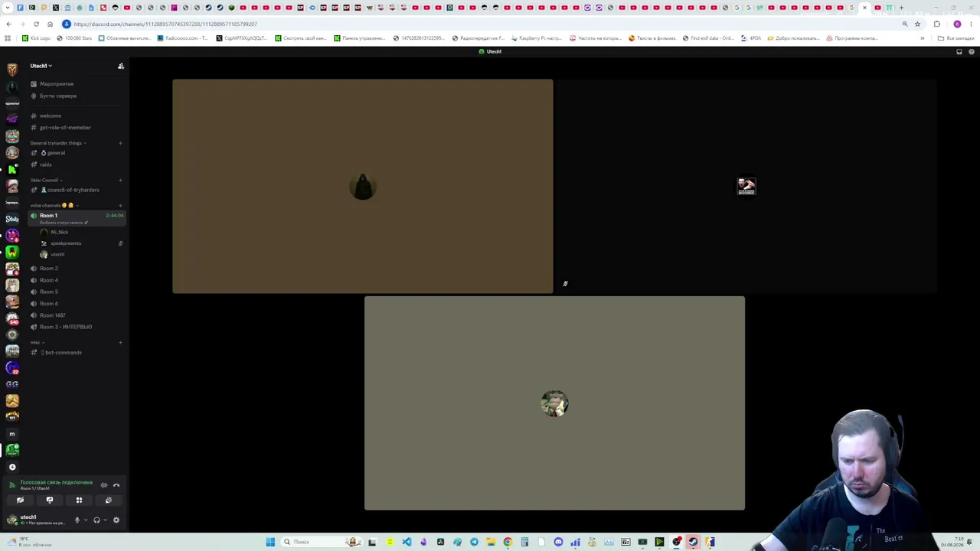Open the 100,000 Stars bookmark
The width and height of the screenshot is (980, 551).
tap(74, 38)
